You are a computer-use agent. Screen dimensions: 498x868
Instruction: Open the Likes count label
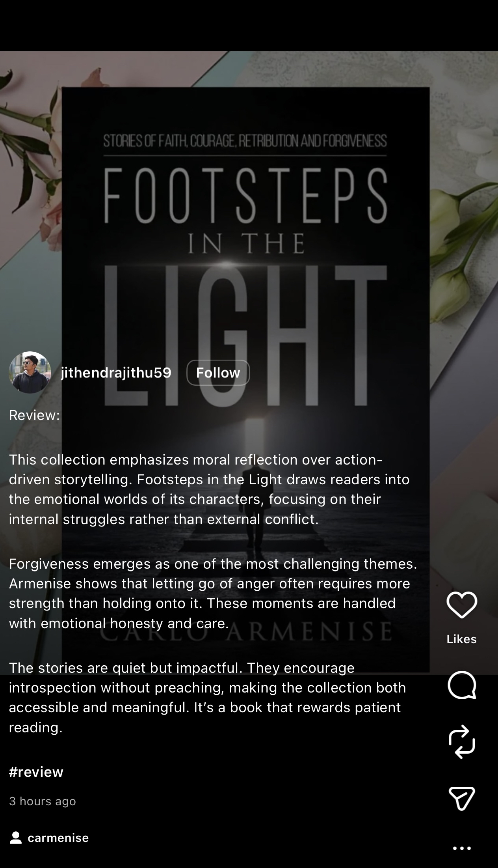[x=462, y=639]
